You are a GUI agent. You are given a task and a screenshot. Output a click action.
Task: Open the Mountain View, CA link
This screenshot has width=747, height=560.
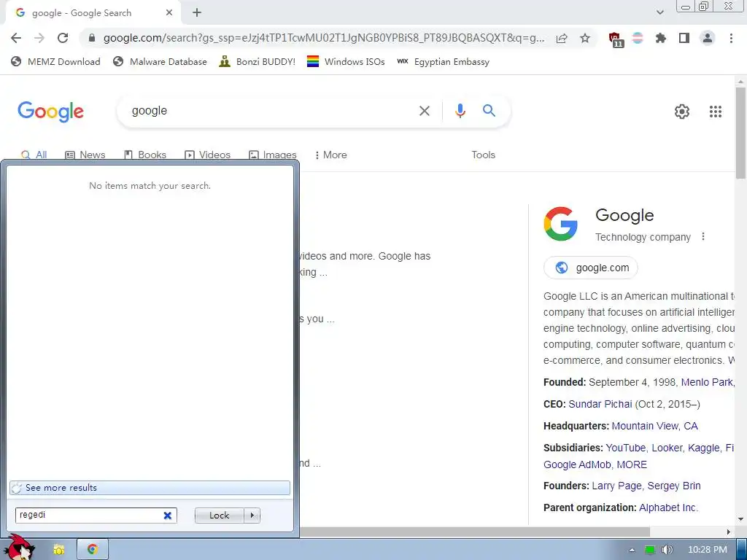[654, 426]
